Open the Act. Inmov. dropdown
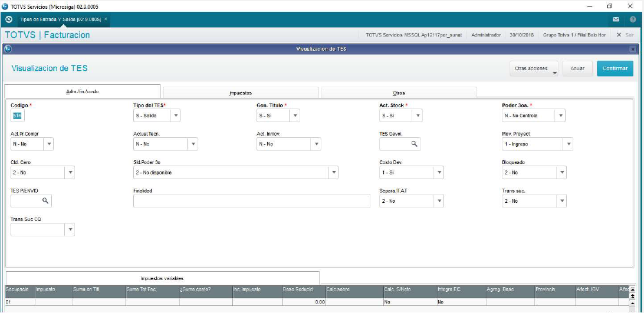Image resolution: width=644 pixels, height=313 pixels. pos(316,144)
